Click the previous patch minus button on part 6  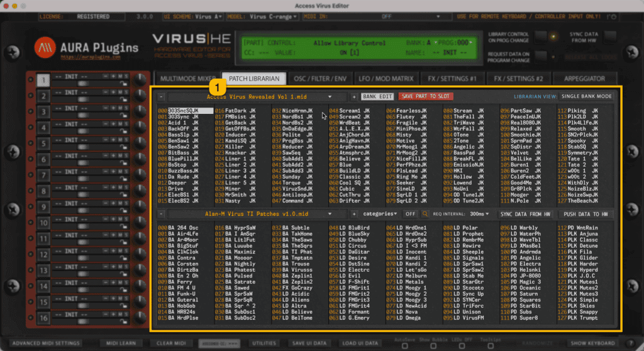coord(106,156)
